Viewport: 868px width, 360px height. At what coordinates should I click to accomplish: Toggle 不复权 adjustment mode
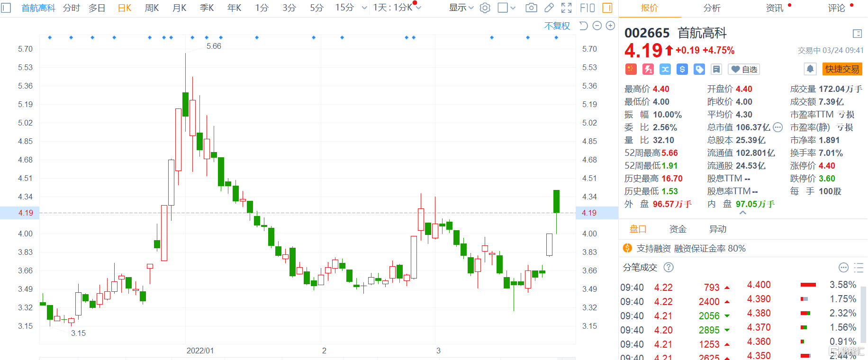coord(557,26)
